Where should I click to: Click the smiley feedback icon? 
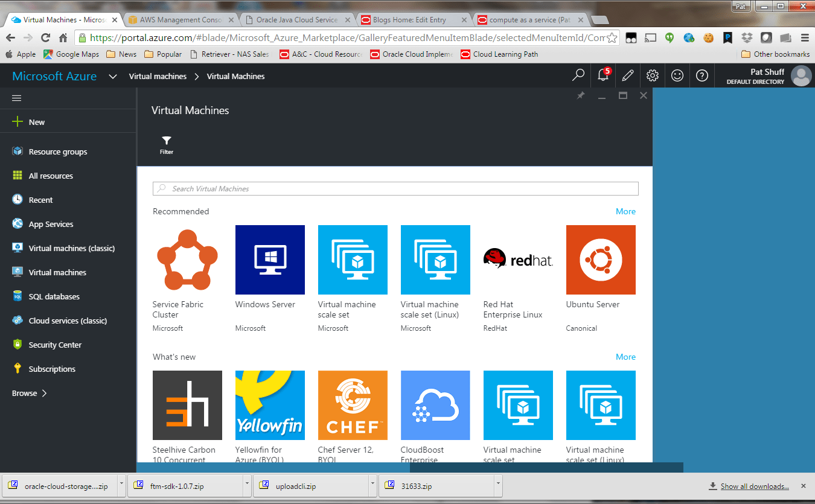click(677, 75)
